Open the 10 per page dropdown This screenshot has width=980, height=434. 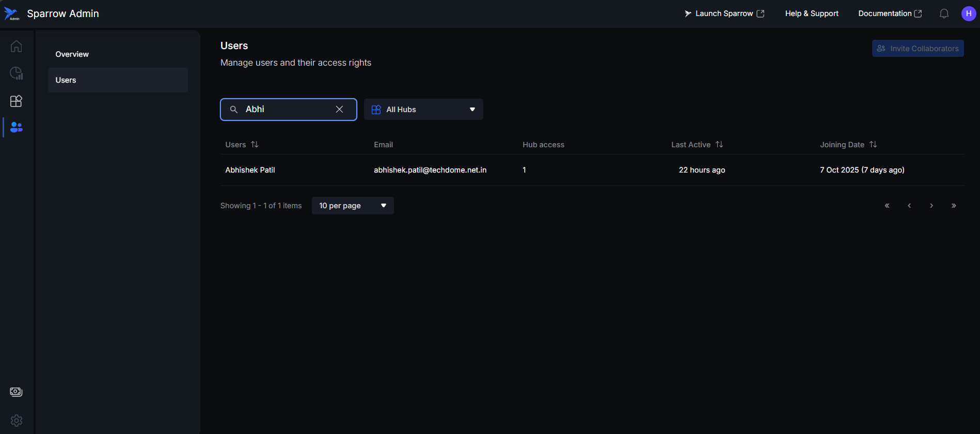click(353, 206)
